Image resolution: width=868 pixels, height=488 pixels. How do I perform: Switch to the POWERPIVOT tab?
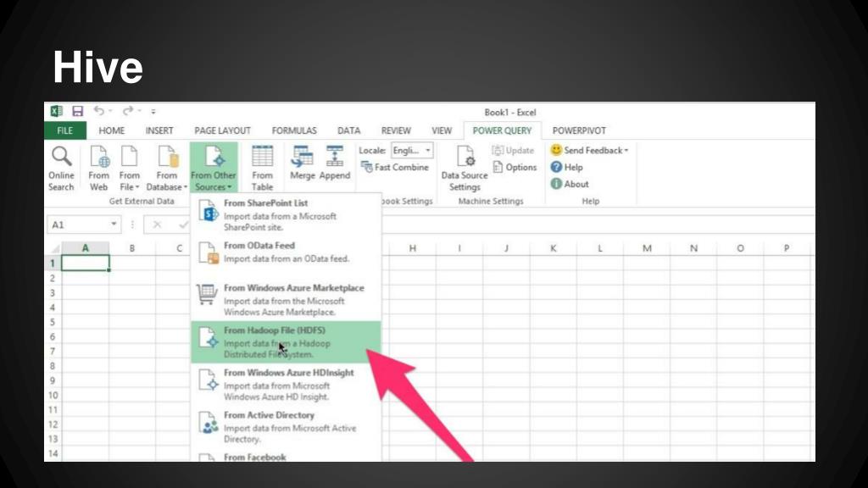pyautogui.click(x=579, y=130)
